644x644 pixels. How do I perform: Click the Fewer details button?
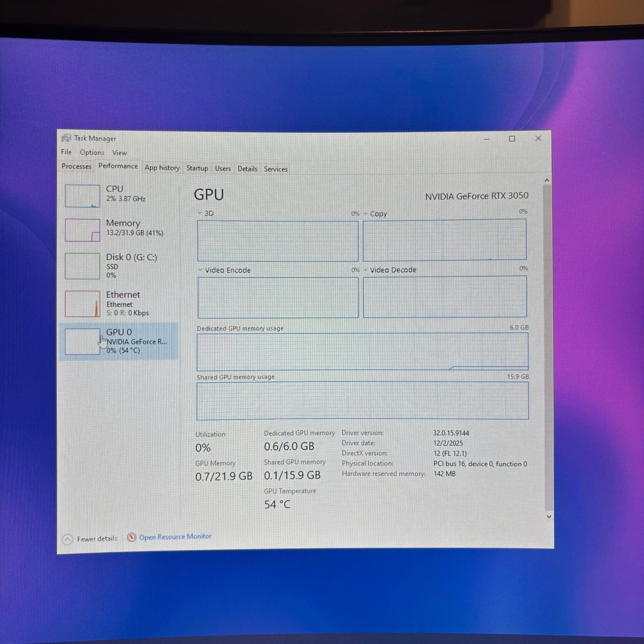[90, 539]
